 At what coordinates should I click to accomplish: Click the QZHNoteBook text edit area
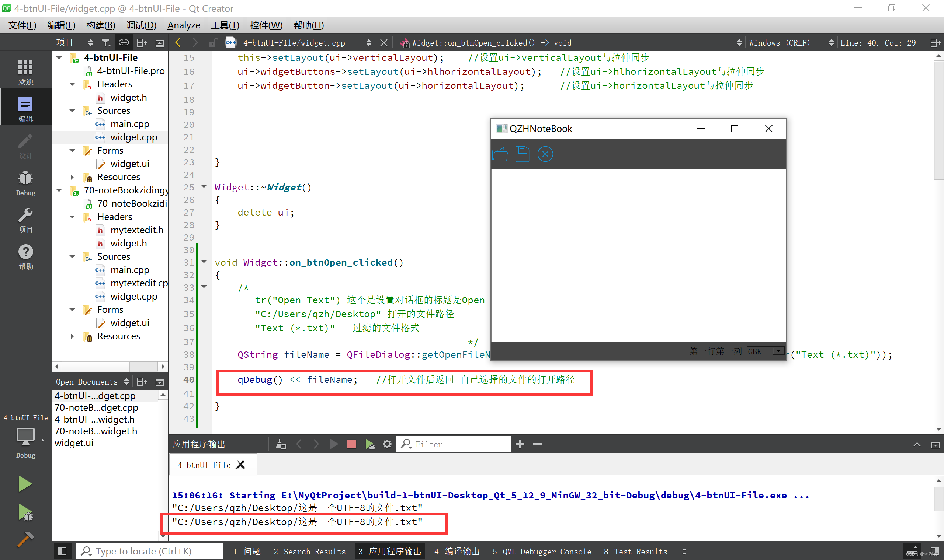coord(639,255)
